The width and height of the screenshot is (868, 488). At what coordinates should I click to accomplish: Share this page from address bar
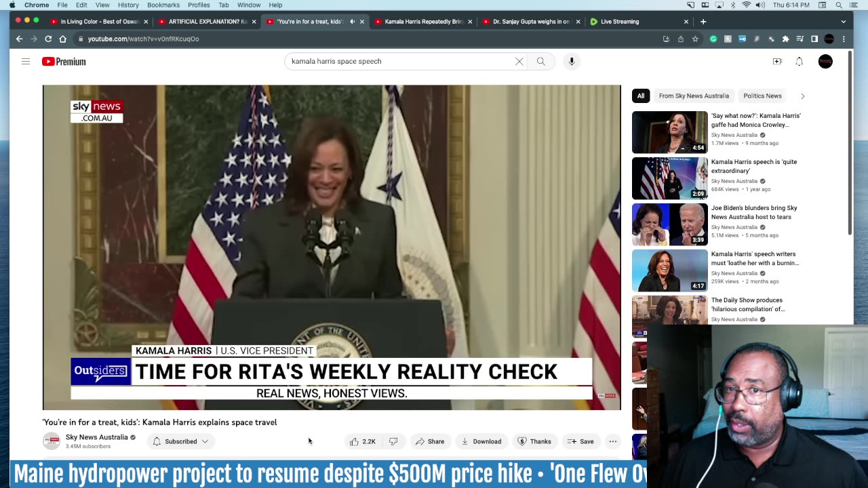tap(681, 39)
